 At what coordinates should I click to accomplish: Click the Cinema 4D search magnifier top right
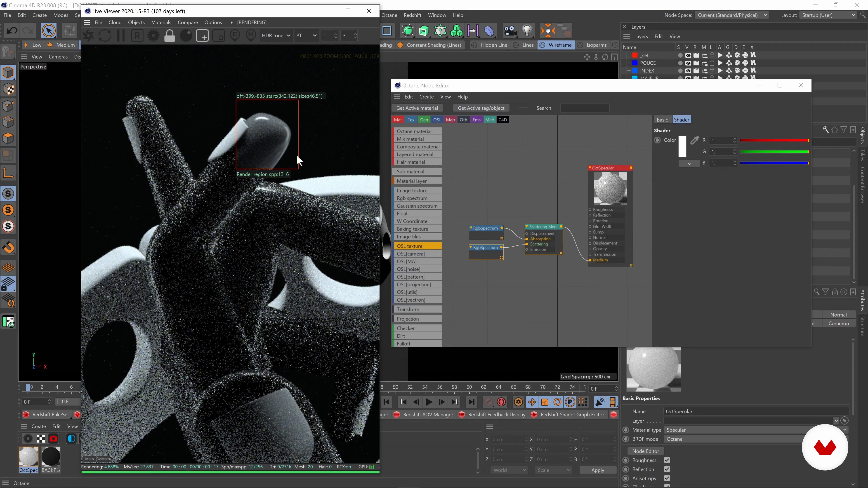[863, 15]
